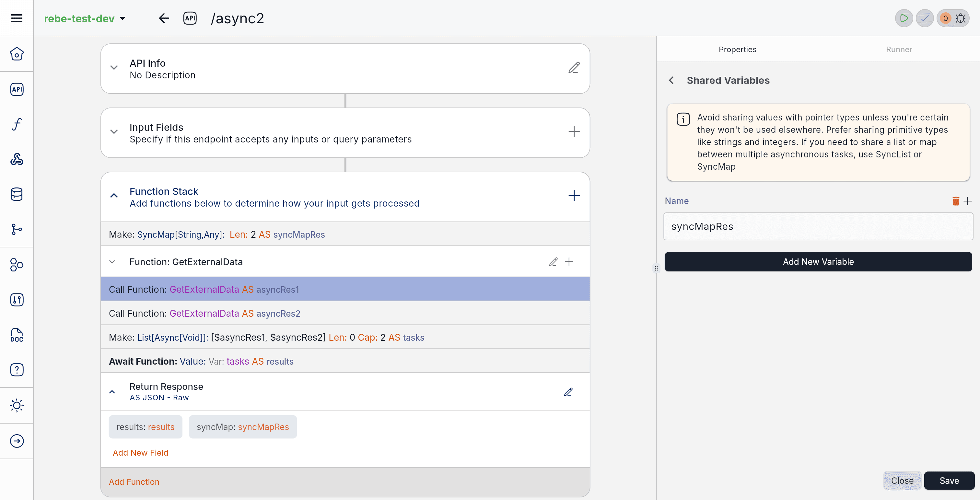Open the hamburger main menu
This screenshot has height=500, width=980.
coord(16,18)
